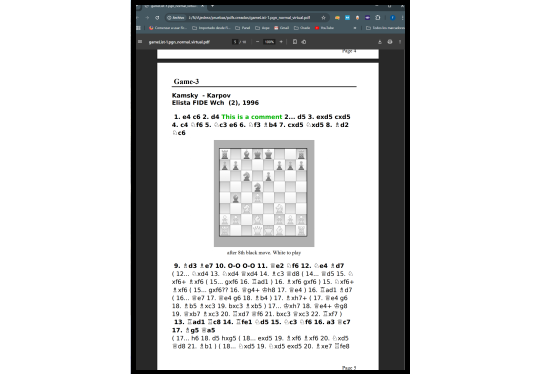
Task: Open the apps grid in bookmarks bar
Action: click(x=138, y=28)
